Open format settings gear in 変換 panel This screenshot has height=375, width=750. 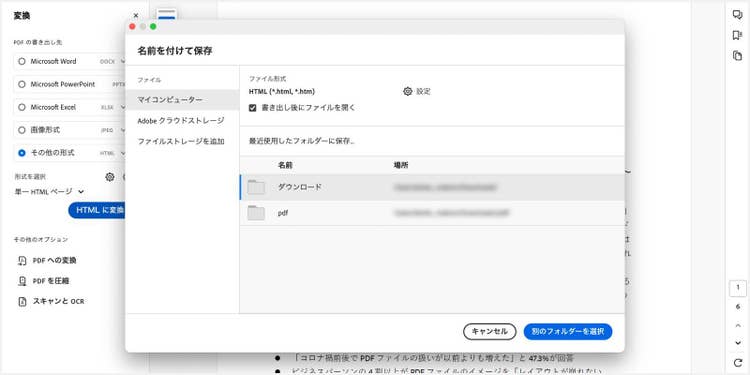(110, 177)
